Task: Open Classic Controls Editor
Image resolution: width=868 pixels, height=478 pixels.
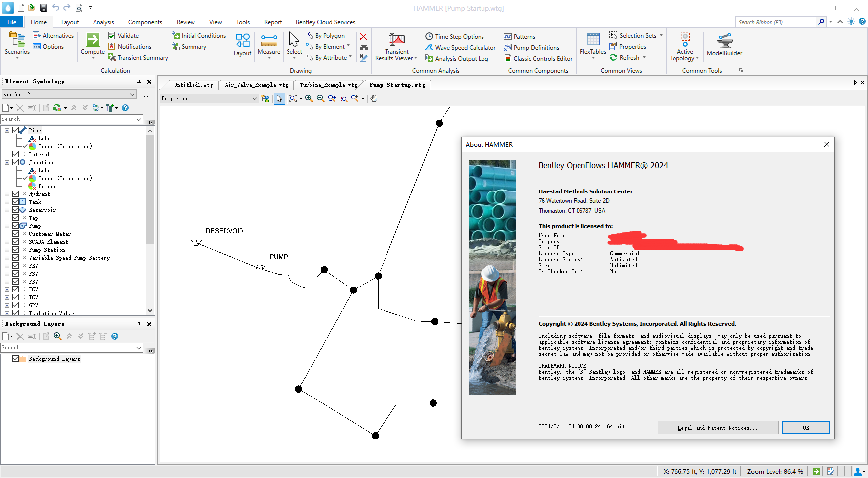Action: click(x=538, y=59)
